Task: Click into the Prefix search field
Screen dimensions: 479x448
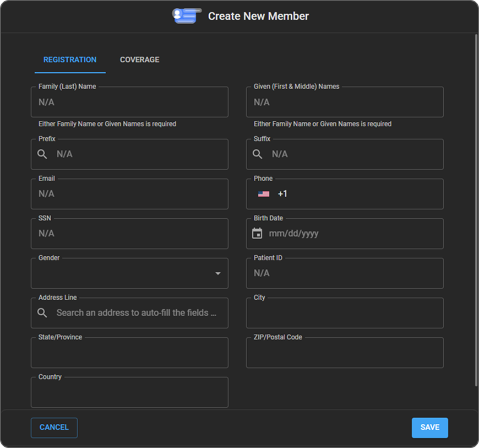Action: [129, 154]
